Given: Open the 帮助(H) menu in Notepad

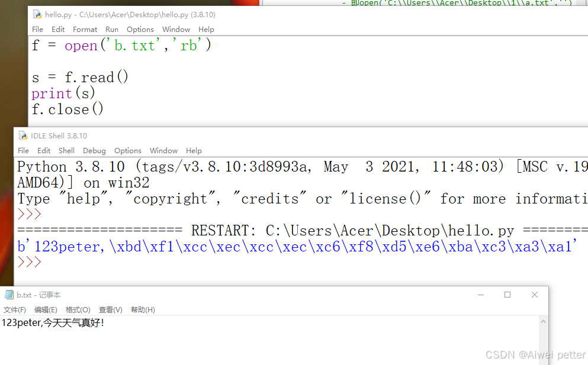Looking at the screenshot, I should click(x=142, y=309).
